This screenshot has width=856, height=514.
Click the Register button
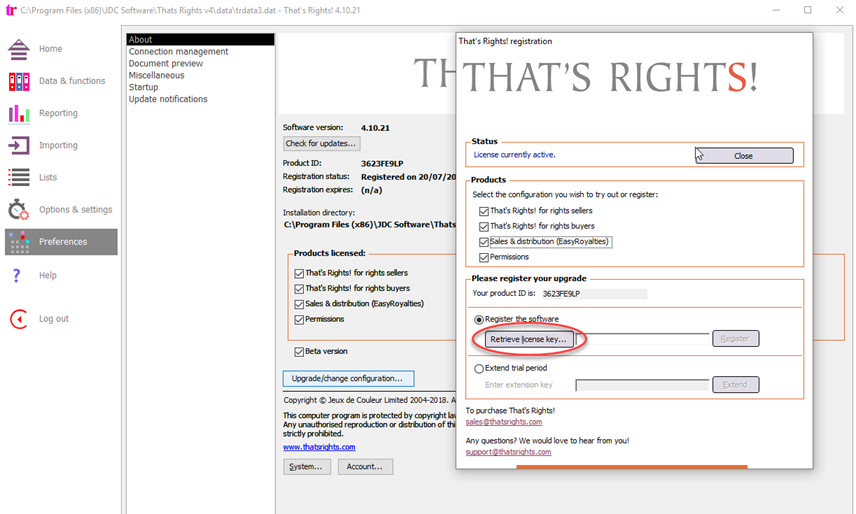tap(735, 339)
